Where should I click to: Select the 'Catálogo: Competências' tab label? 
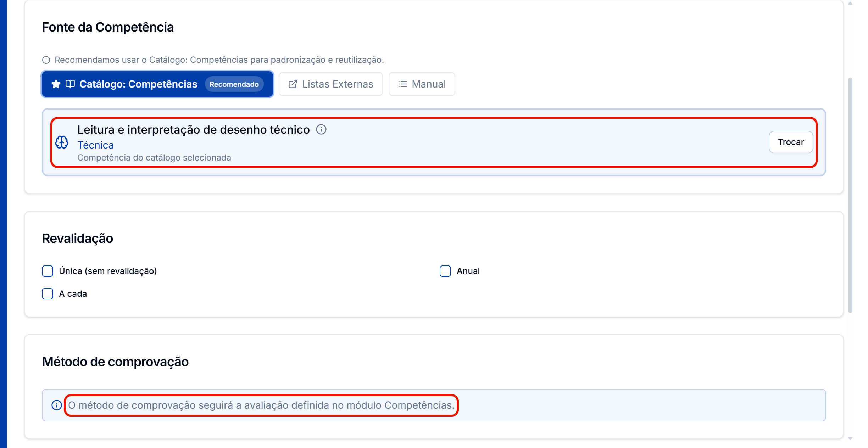(x=138, y=84)
